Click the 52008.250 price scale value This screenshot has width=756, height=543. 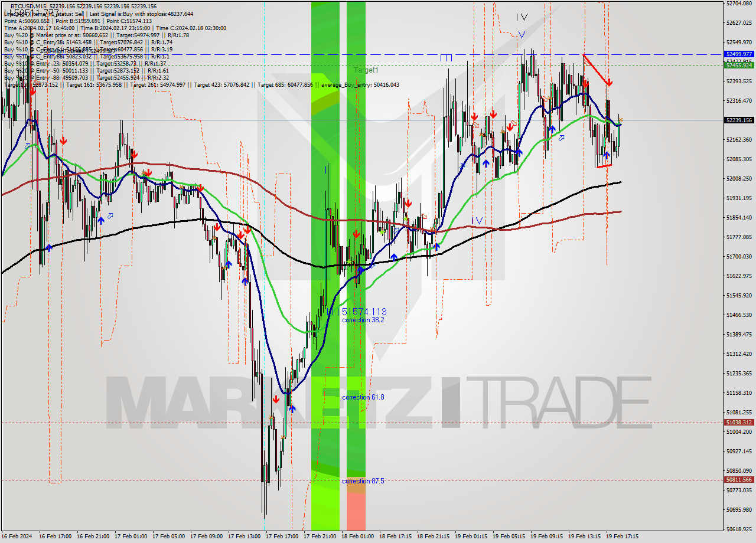(739, 178)
